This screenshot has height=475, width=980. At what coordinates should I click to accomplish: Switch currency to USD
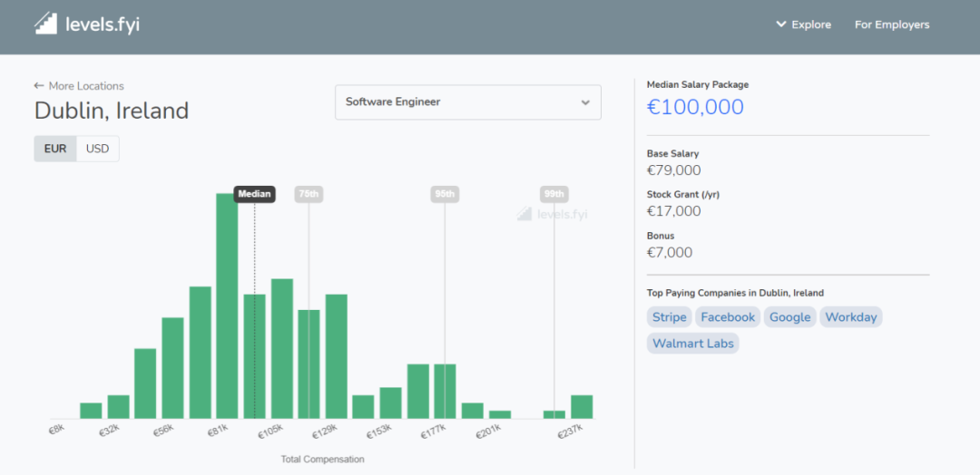click(97, 150)
